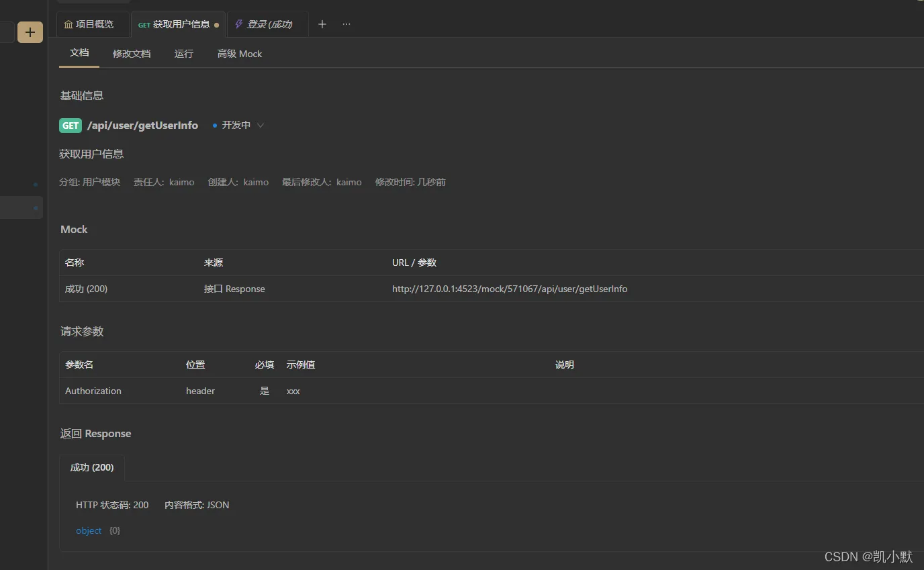924x570 pixels.
Task: Click the GET method badge
Action: [x=71, y=126]
